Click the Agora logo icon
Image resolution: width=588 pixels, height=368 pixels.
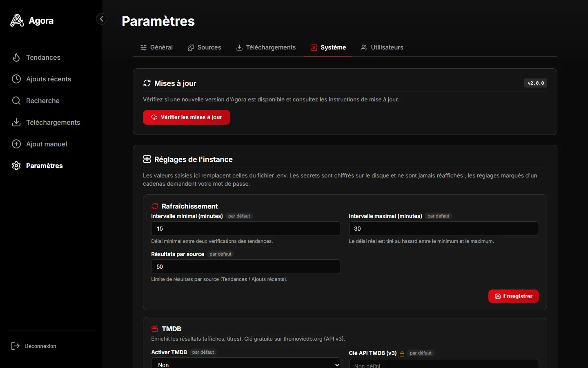(17, 20)
